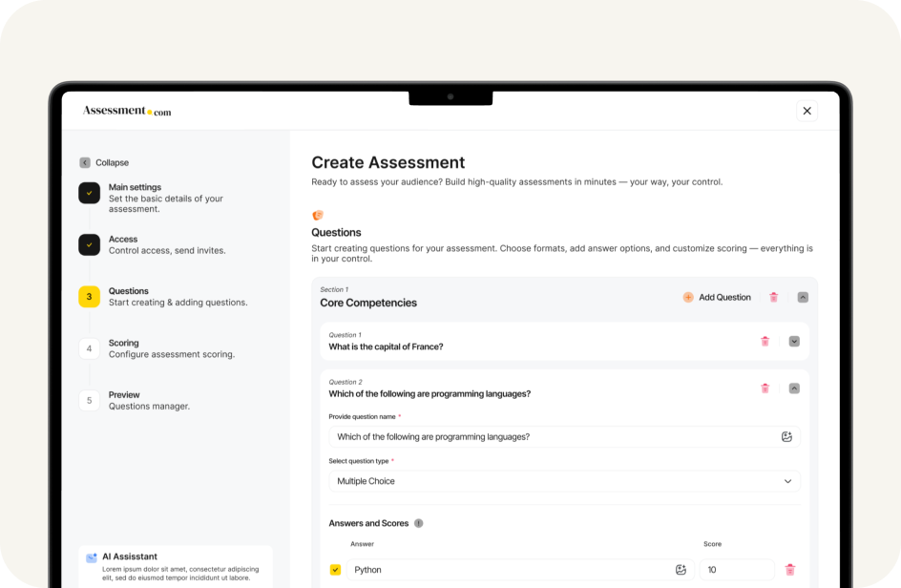
Task: Click the AI Assistant sparkle icon
Action: pyautogui.click(x=91, y=556)
